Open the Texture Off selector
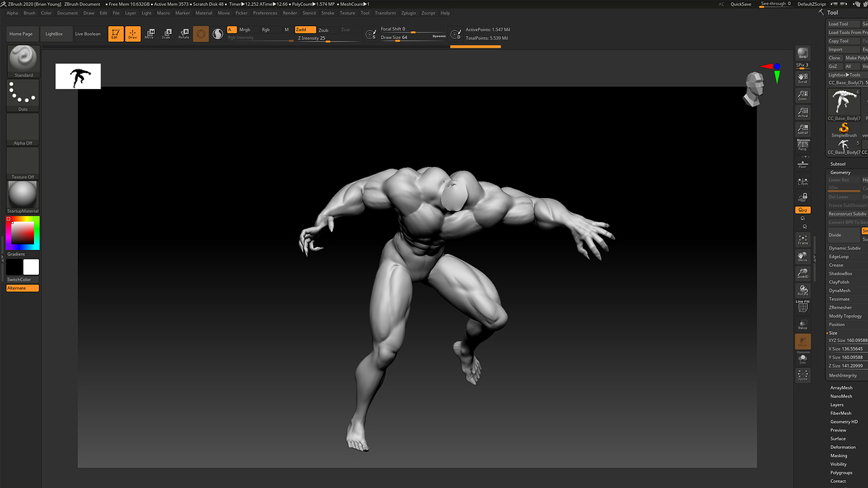Screen dimensions: 868x488 coord(23,163)
